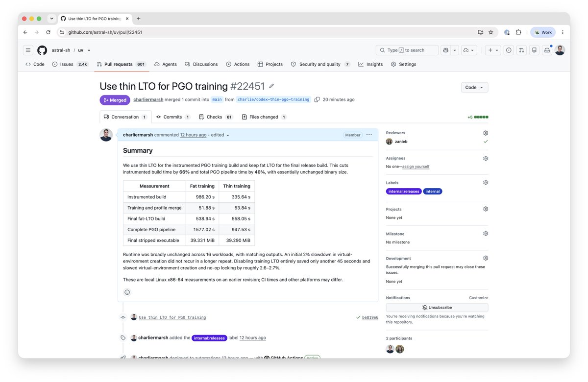
Task: Open the Create new plus dropdown
Action: (493, 50)
